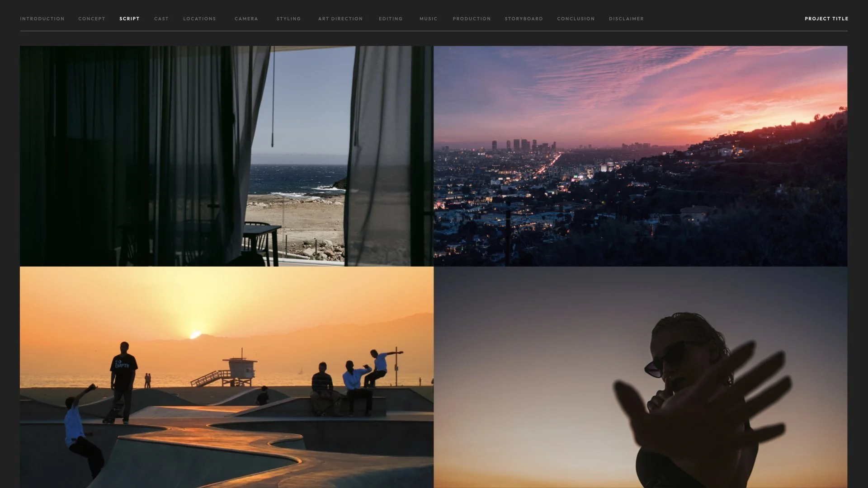
Task: Open the Cast section
Action: click(161, 19)
